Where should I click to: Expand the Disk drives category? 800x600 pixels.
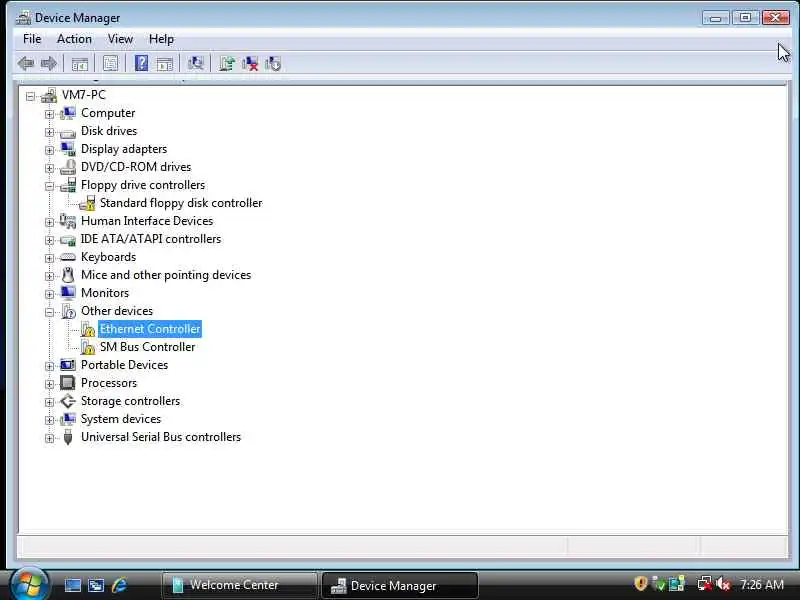point(49,132)
